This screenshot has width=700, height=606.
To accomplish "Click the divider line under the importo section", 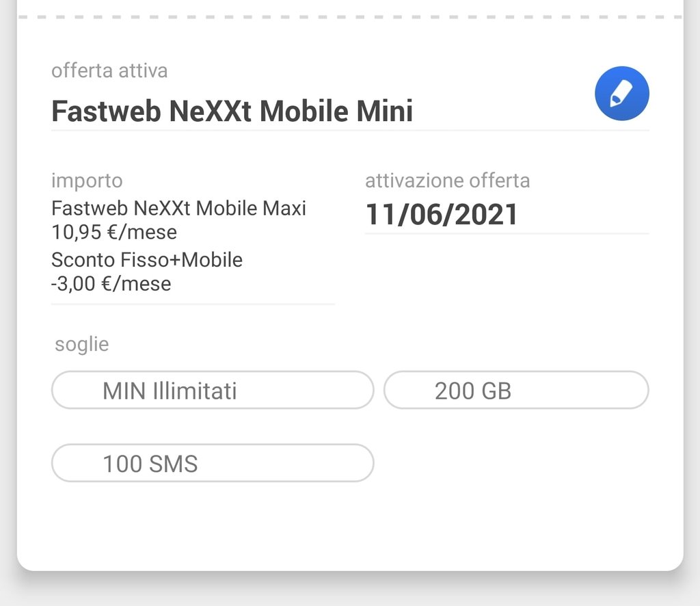I will coord(193,304).
